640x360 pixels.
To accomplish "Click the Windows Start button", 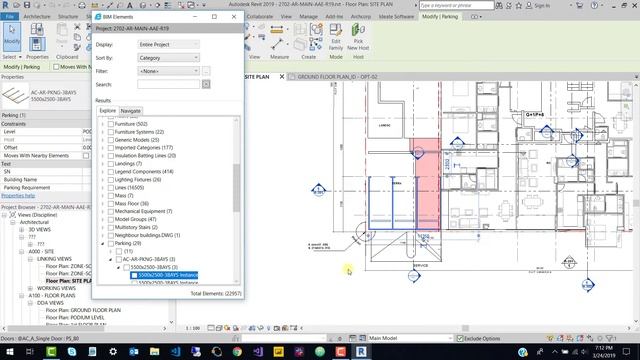I will (9, 351).
